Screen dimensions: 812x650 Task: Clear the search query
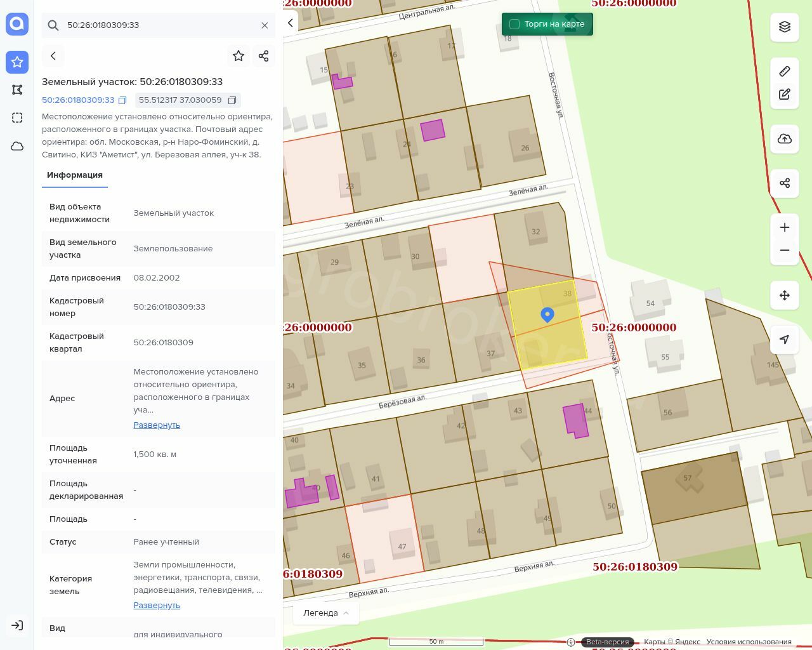265,25
